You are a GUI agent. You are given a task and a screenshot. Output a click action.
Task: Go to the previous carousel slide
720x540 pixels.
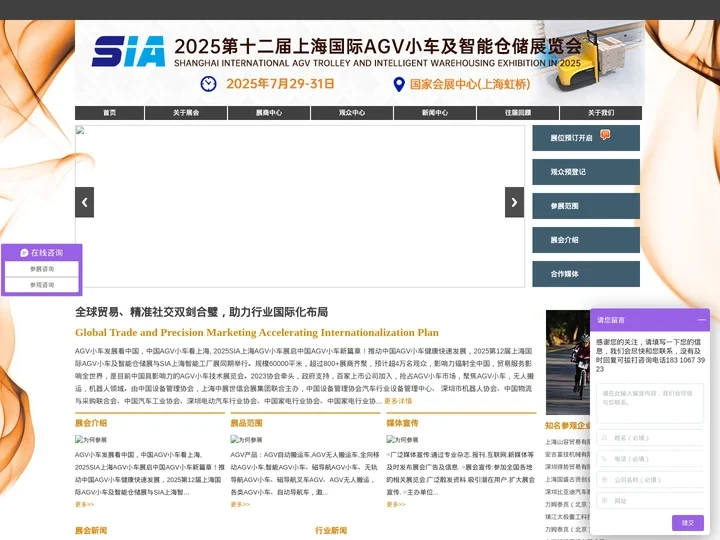click(84, 202)
